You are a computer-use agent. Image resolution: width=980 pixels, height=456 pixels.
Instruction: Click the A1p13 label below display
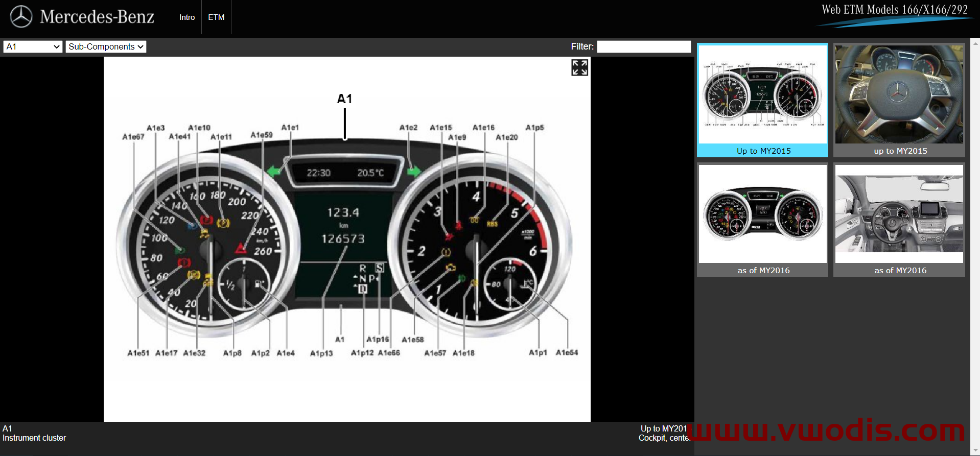click(322, 353)
